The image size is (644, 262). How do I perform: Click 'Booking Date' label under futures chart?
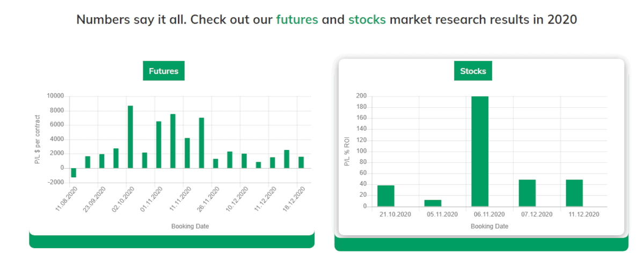[x=190, y=226]
